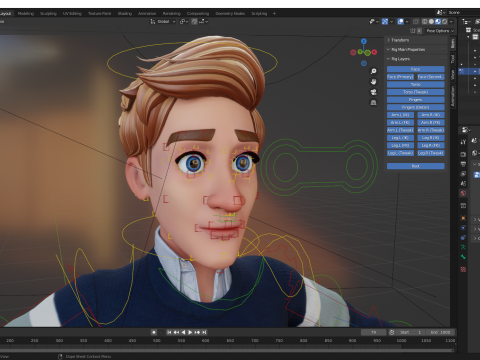Toggle the Face rig layer button

click(416, 69)
